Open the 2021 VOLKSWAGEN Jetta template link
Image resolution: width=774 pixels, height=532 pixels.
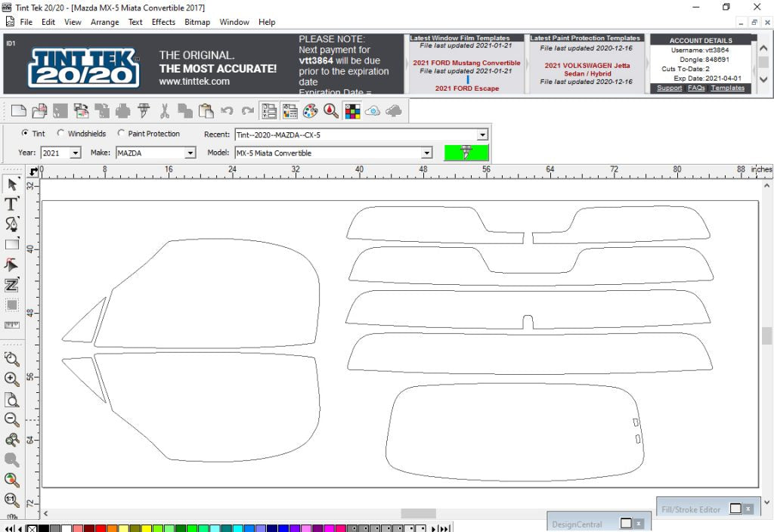[x=587, y=69]
